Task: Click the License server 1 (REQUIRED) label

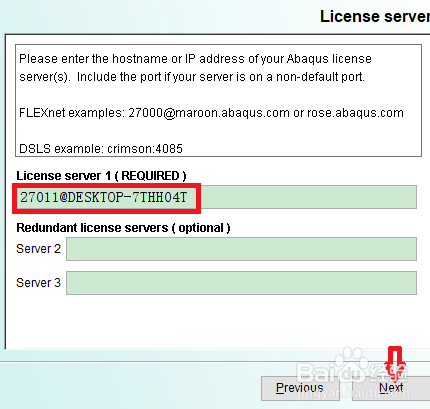Action: coord(101,176)
